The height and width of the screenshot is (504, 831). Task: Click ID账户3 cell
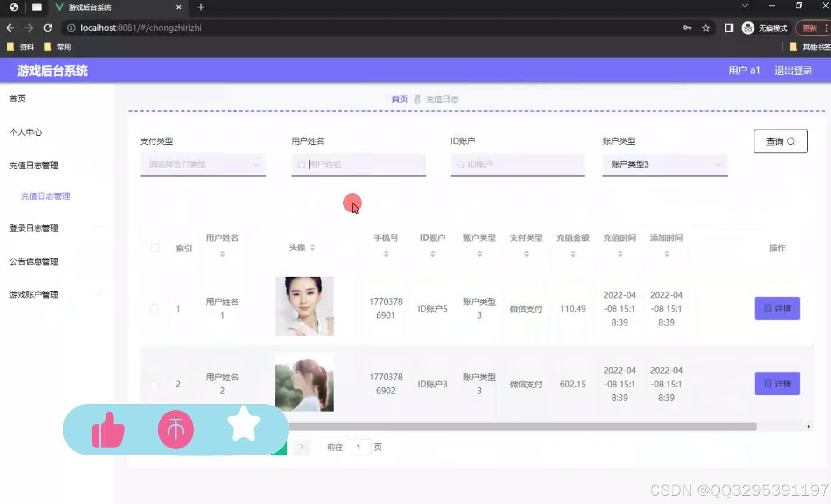(x=432, y=384)
